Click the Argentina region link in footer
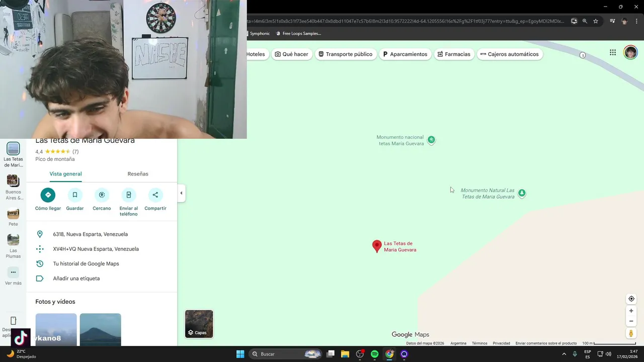644x362 pixels. 458,343
